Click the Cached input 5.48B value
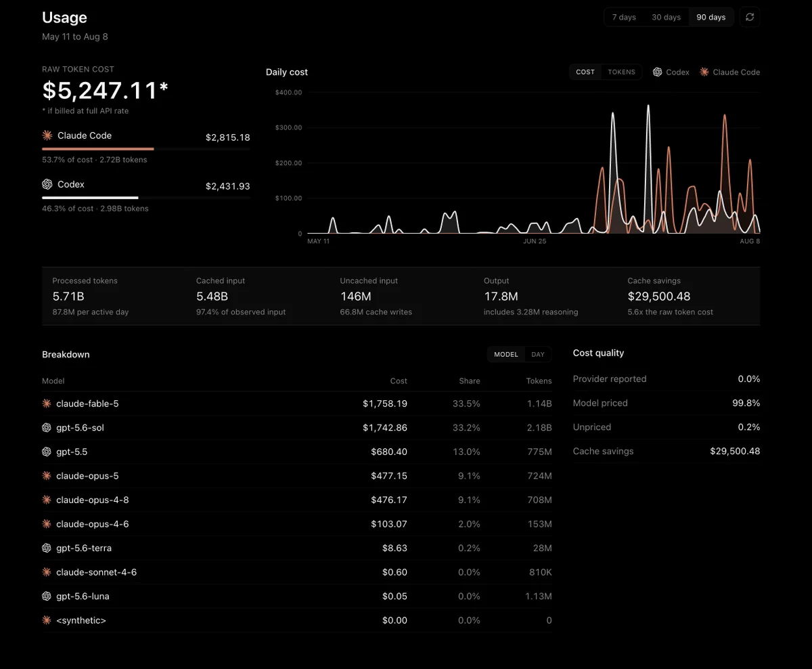This screenshot has width=812, height=669. pos(212,297)
